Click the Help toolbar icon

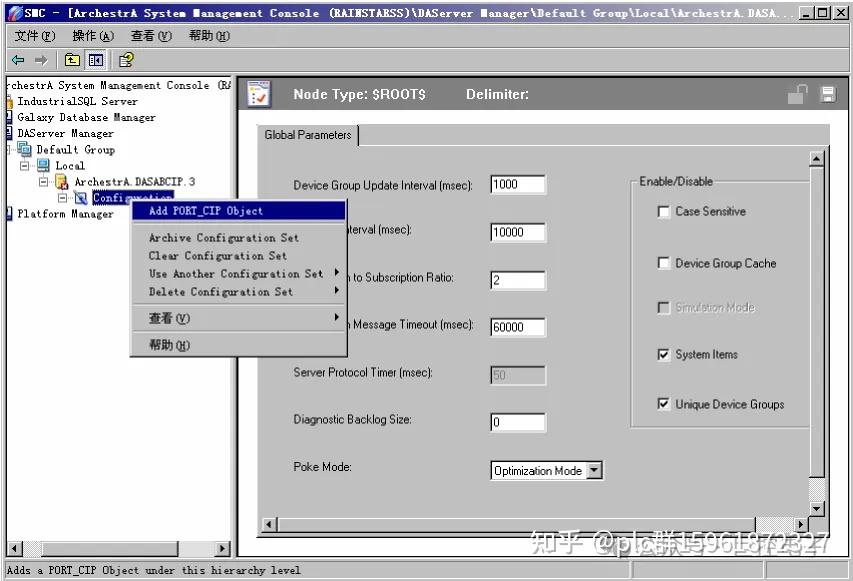pos(126,60)
